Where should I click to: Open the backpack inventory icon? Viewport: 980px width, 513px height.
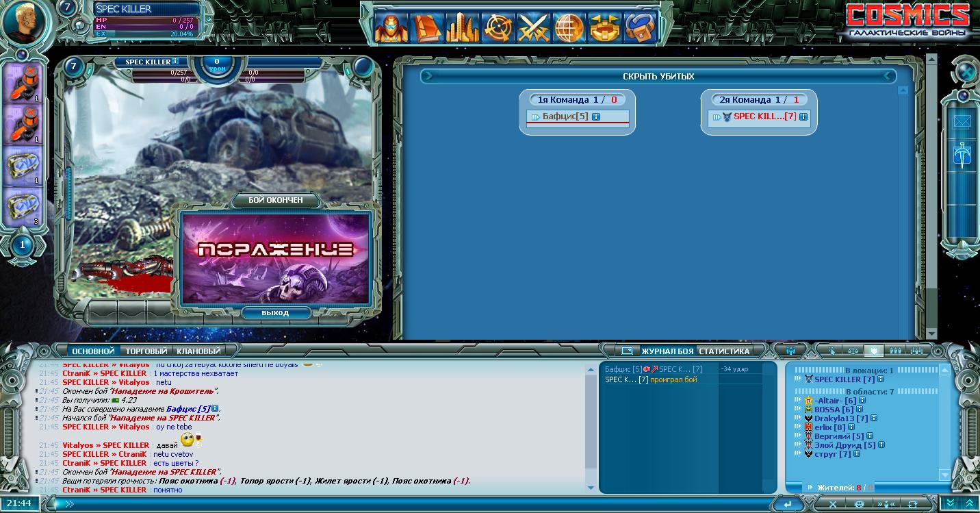(x=641, y=28)
